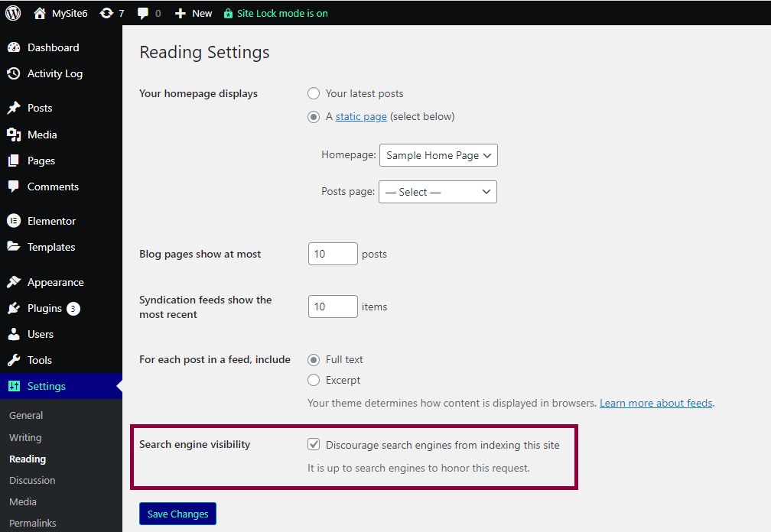This screenshot has width=771, height=532.
Task: Click the Appearance paintbrush icon
Action: (x=14, y=283)
